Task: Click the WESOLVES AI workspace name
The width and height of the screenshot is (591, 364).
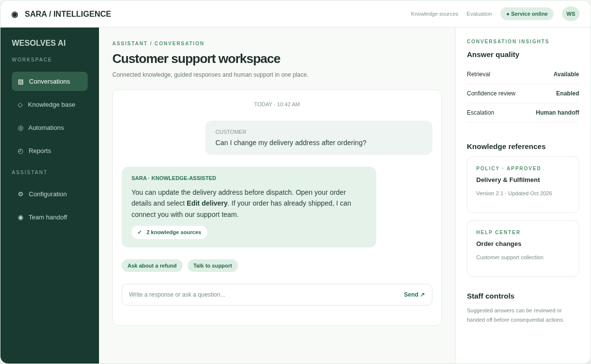Action: pos(39,43)
